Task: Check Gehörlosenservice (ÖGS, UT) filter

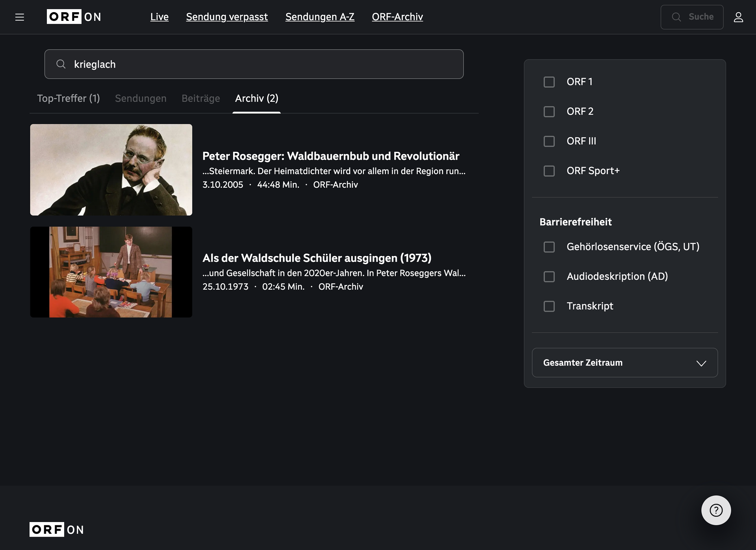Action: tap(549, 247)
